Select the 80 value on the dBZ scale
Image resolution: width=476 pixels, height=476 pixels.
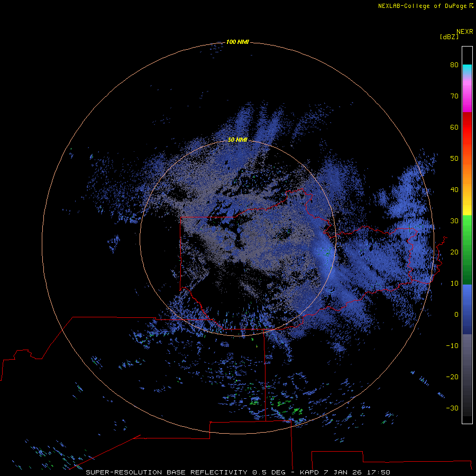pos(454,65)
